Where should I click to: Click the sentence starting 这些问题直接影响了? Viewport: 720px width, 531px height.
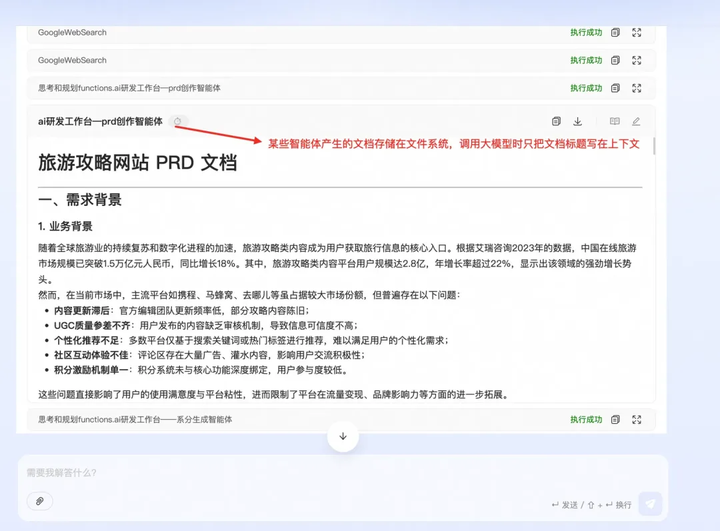(x=274, y=395)
